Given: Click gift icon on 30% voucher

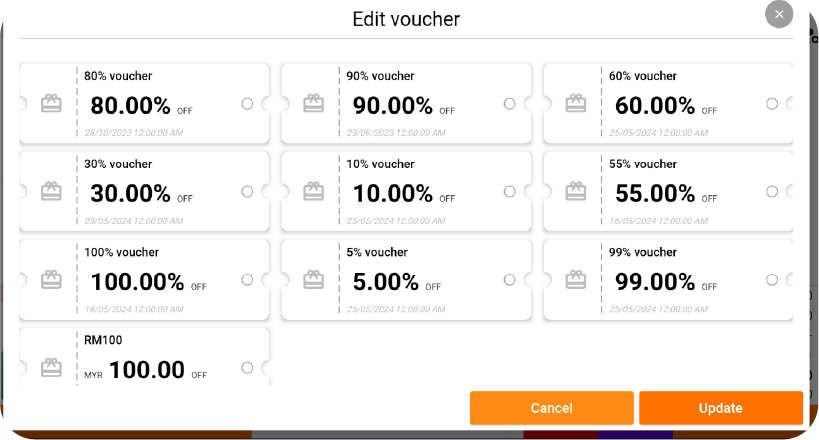Looking at the screenshot, I should tap(51, 192).
